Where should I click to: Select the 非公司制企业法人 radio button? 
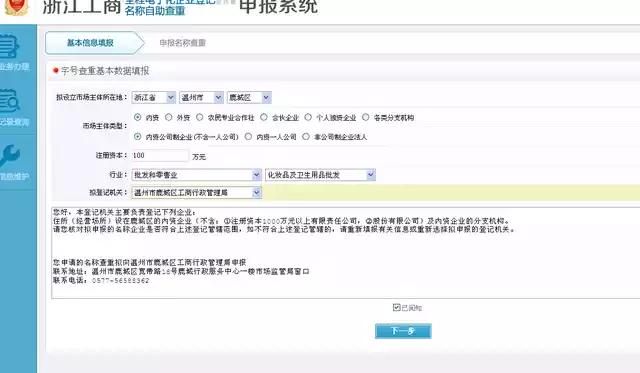[306, 137]
